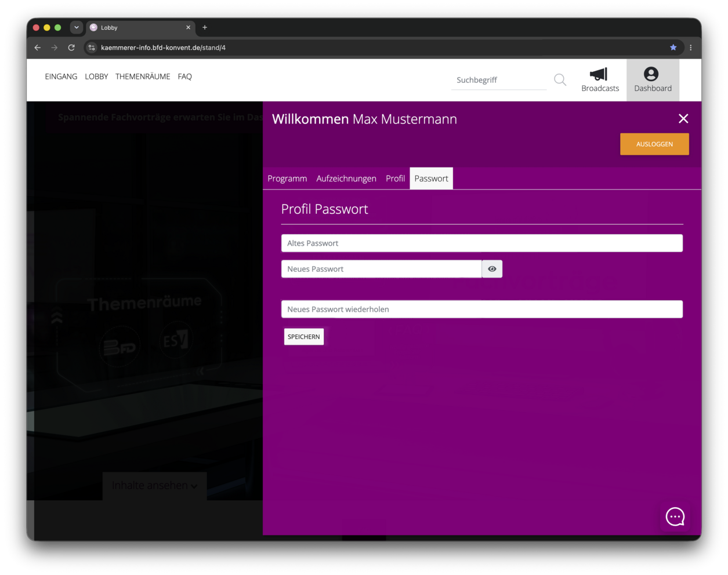Screen dimensions: 728x575
Task: Open a new browser tab
Action: coord(205,27)
